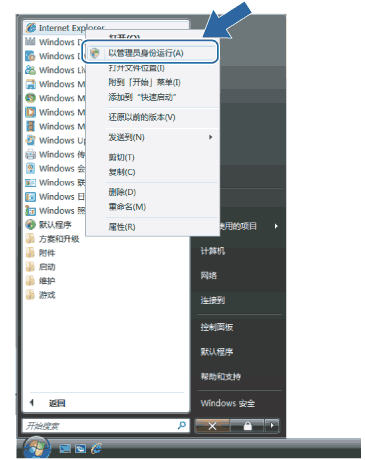The height and width of the screenshot is (460, 365).
Task: Expand the 方案和升级 folder
Action: click(x=52, y=239)
